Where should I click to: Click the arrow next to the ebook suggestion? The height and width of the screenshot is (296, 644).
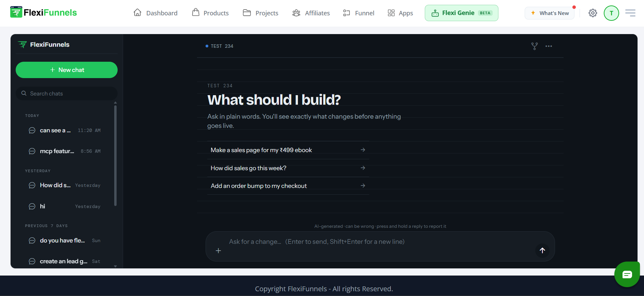pyautogui.click(x=363, y=150)
